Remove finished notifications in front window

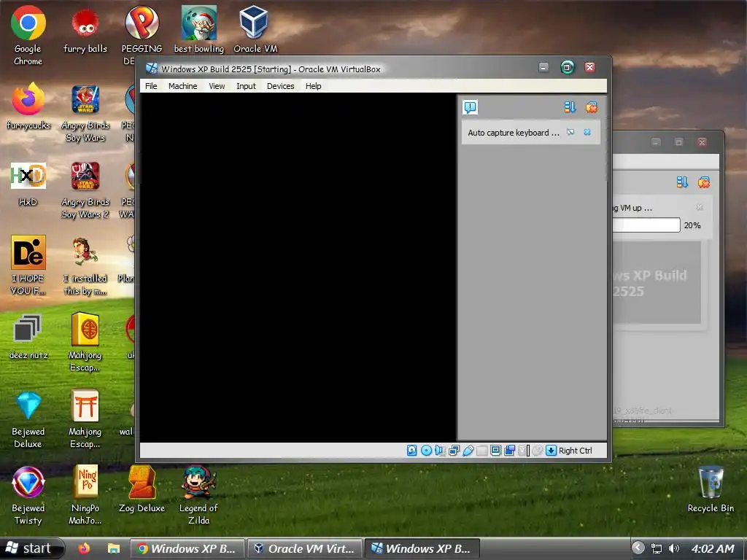point(591,107)
